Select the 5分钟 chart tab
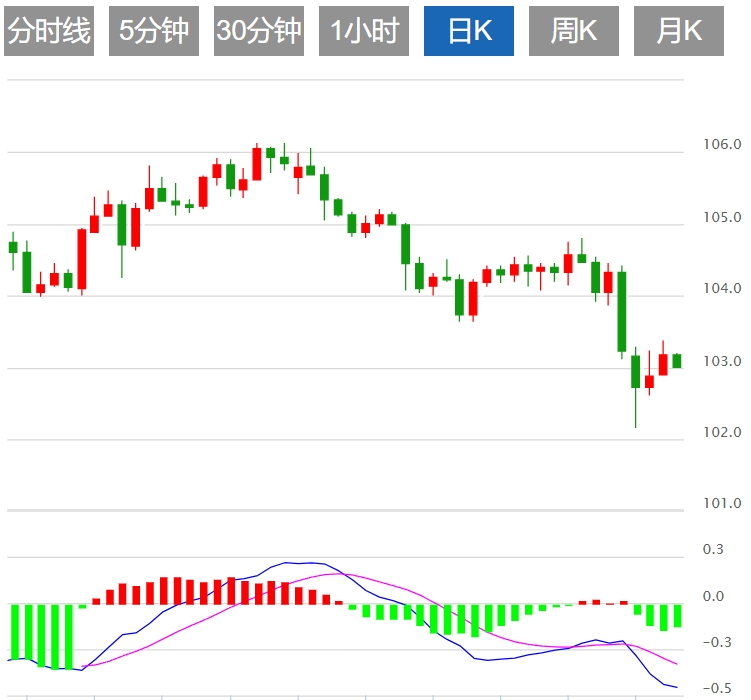Viewport: 751px width, 700px height. pos(154,32)
